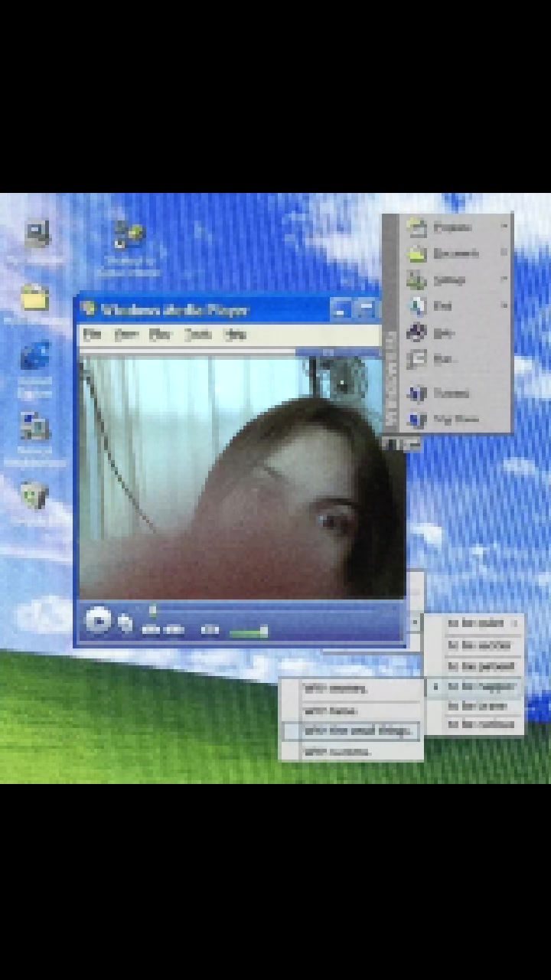This screenshot has width=551, height=980.
Task: Select "Find" in the Start menu
Action: tap(442, 306)
